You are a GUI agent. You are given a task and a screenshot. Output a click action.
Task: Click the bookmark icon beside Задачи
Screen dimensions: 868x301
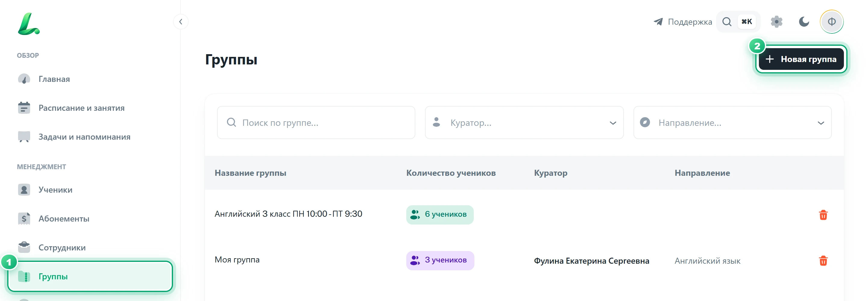click(24, 137)
